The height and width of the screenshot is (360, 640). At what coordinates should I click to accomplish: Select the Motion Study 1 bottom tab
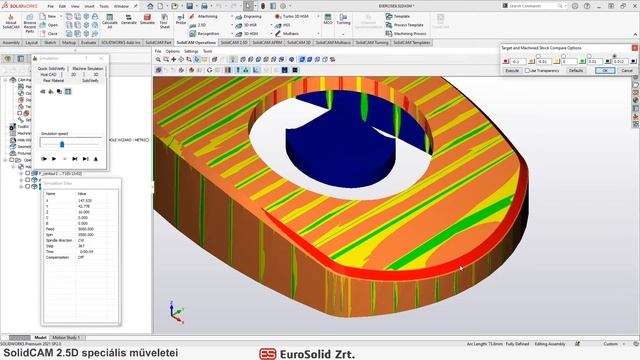(x=66, y=338)
